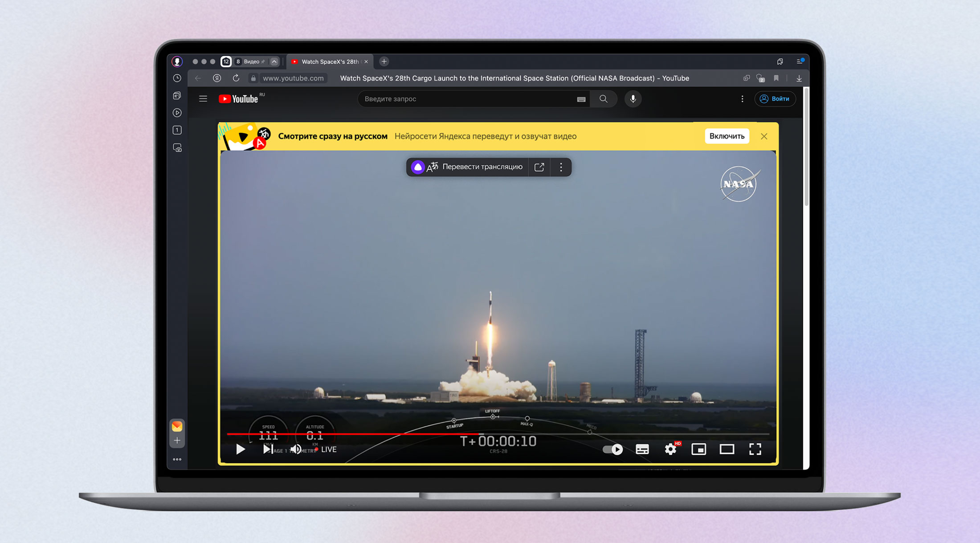Mute the video using the volume icon
The image size is (980, 543).
click(296, 449)
